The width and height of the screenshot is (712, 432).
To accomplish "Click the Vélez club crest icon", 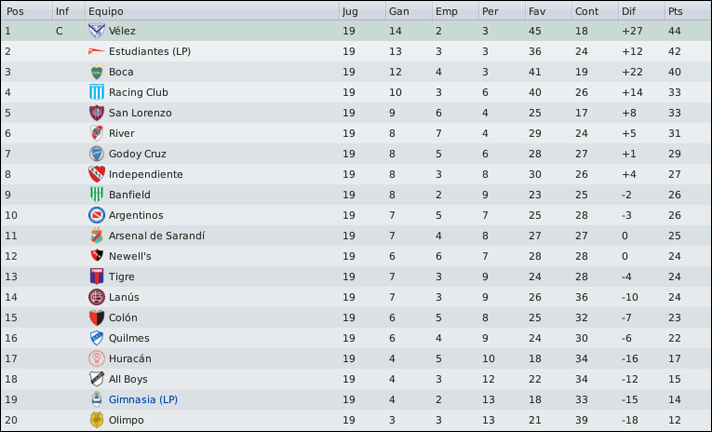I will [96, 31].
